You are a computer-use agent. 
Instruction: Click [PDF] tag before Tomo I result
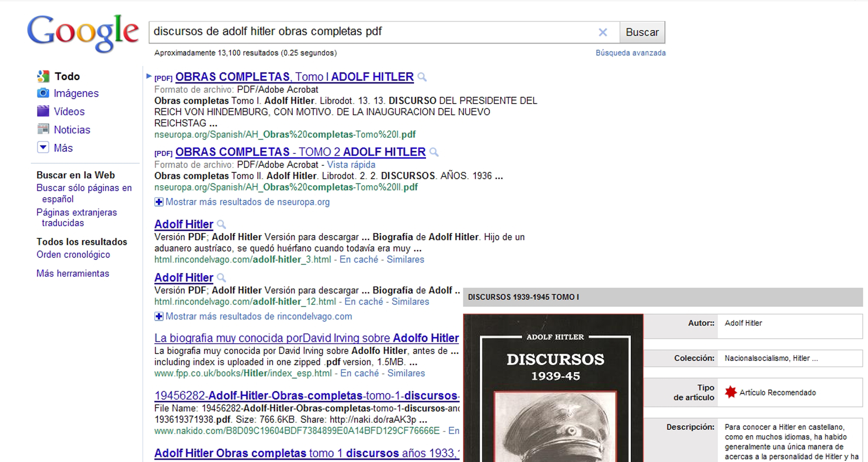click(x=163, y=78)
